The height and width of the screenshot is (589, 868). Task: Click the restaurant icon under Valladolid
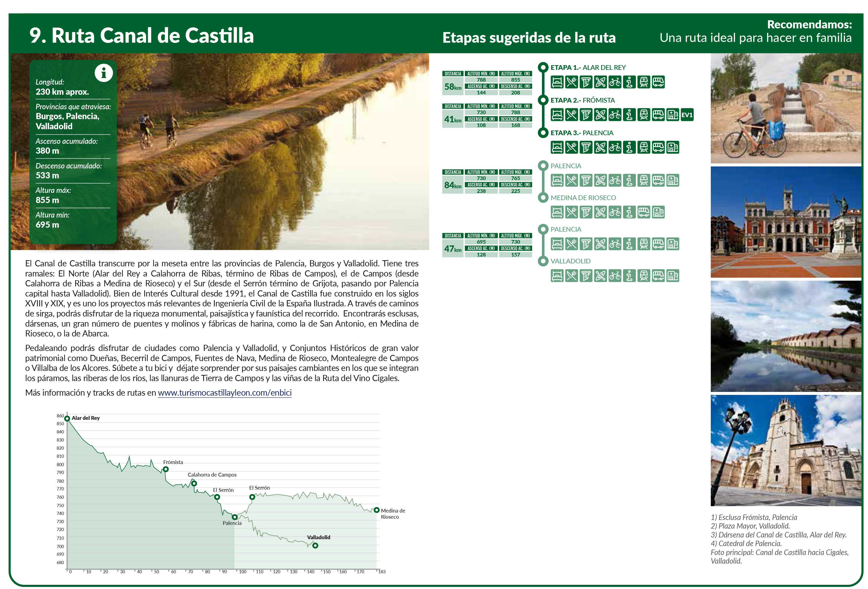572,276
